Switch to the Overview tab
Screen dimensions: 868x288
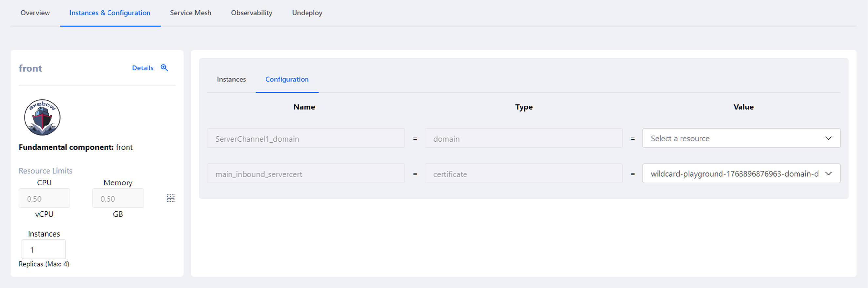coord(35,13)
